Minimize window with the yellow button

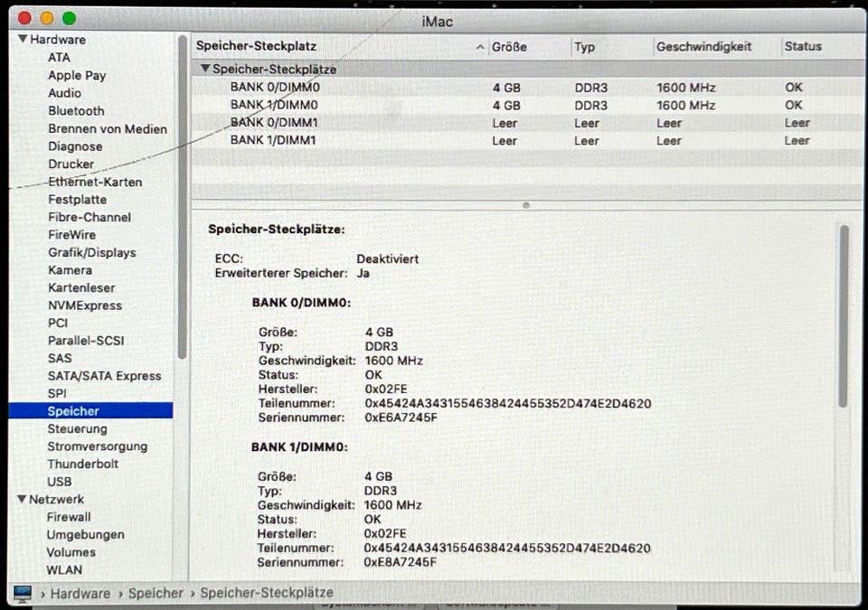tap(47, 18)
